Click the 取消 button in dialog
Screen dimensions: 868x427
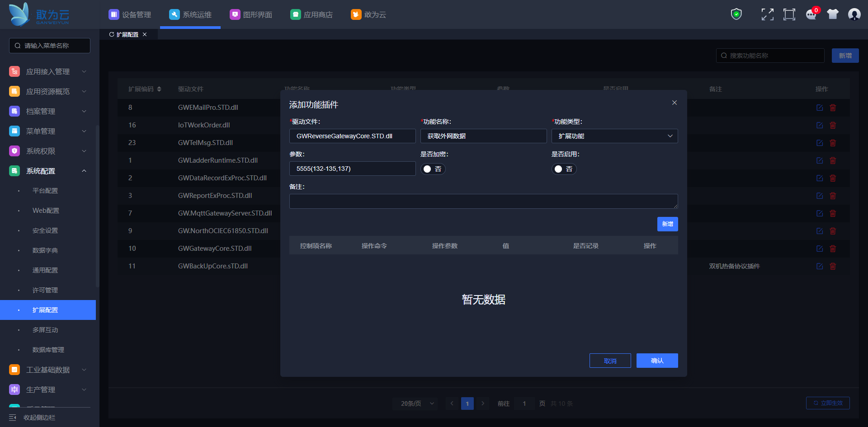(x=610, y=361)
